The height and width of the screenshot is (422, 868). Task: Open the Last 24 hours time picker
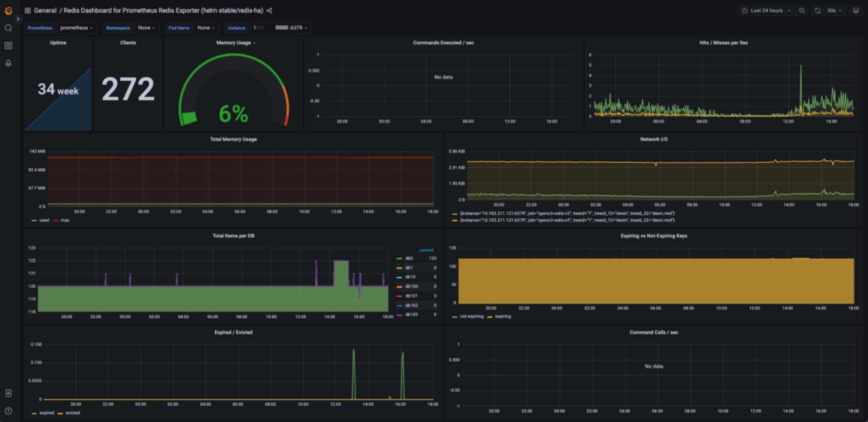tap(767, 11)
